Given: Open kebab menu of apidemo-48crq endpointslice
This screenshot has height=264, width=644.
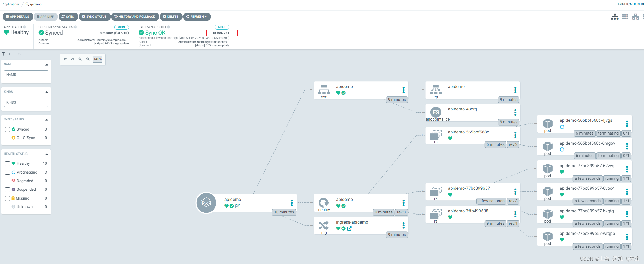Looking at the screenshot, I should tap(515, 112).
